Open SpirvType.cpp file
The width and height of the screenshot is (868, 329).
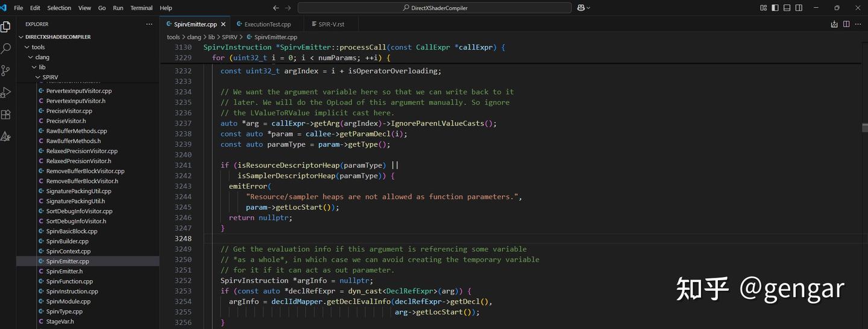pyautogui.click(x=64, y=311)
